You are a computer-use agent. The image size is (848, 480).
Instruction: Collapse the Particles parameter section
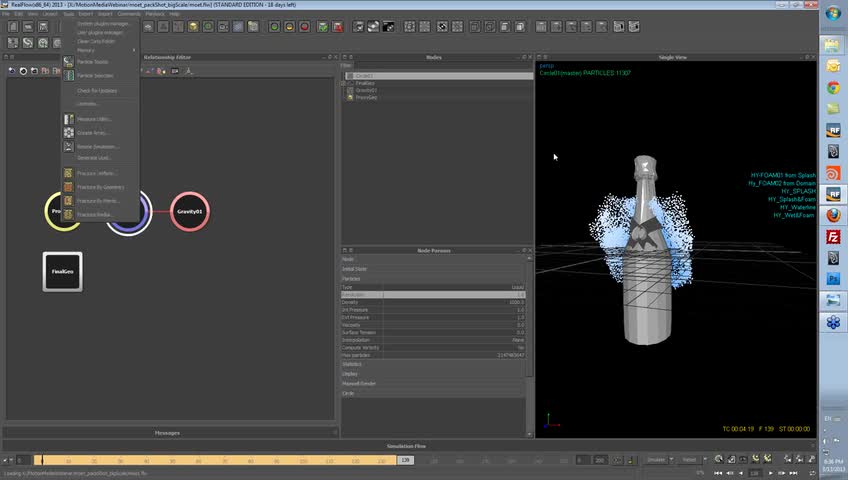(352, 278)
